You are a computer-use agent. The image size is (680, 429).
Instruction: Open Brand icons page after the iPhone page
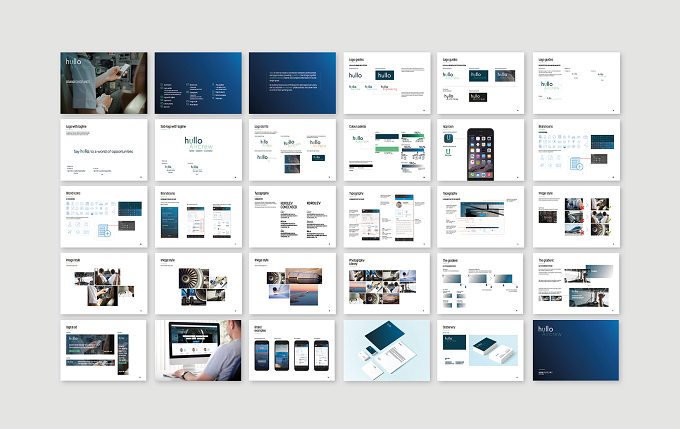pos(576,150)
